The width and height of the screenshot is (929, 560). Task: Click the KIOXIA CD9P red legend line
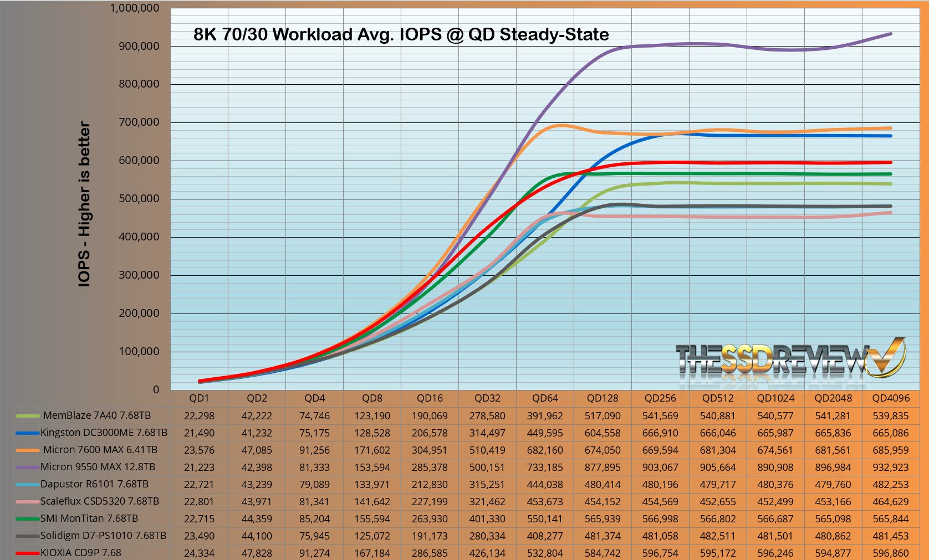[x=28, y=553]
